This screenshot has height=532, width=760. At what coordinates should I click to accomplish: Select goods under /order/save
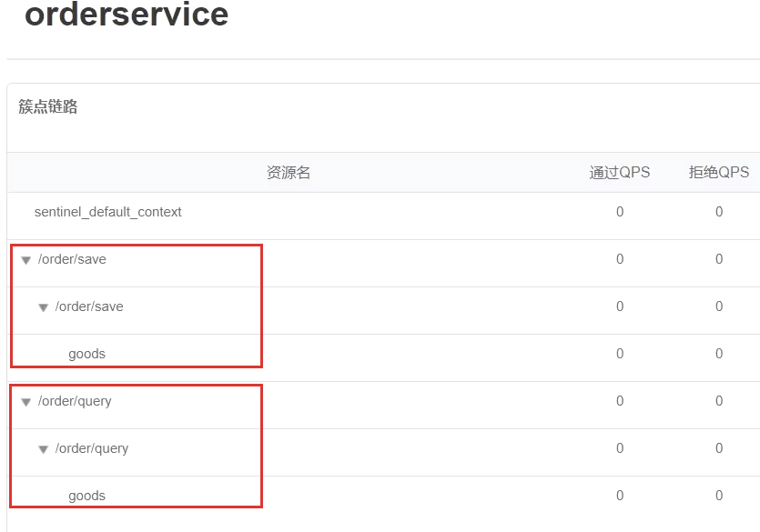point(86,355)
